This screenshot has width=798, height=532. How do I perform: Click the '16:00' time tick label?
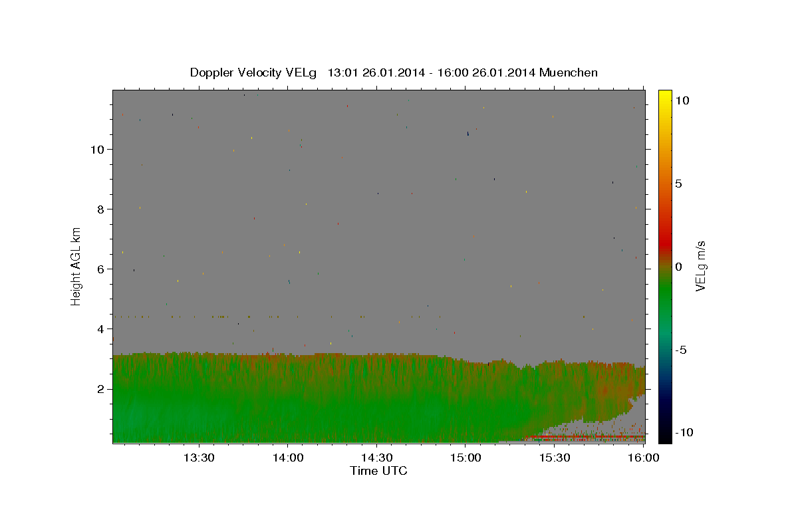[x=643, y=458]
